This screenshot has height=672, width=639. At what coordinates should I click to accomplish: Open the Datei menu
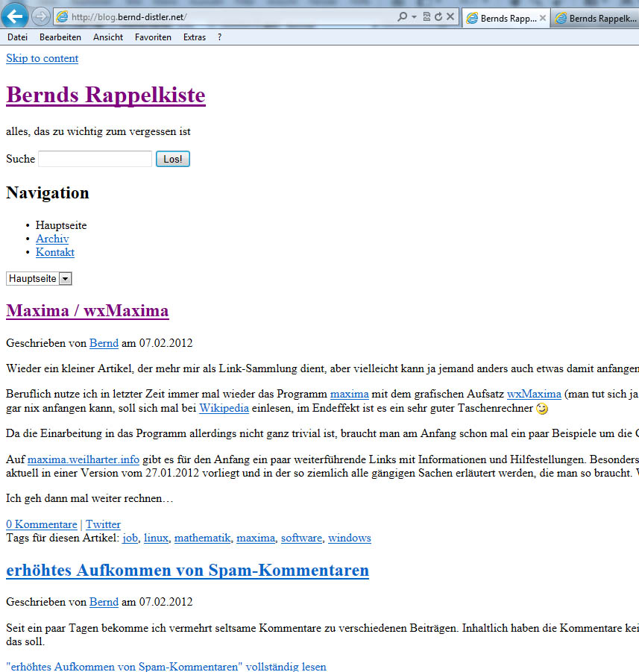click(x=17, y=37)
